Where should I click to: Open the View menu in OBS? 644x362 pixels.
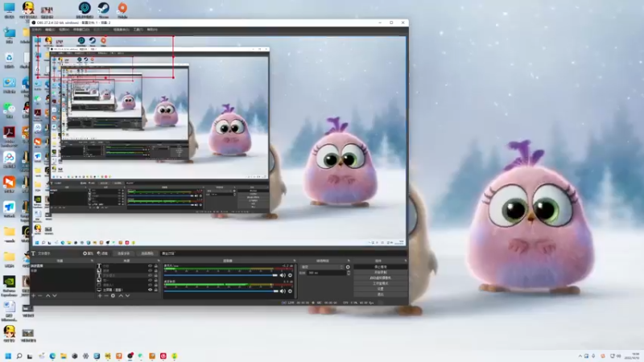click(64, 30)
